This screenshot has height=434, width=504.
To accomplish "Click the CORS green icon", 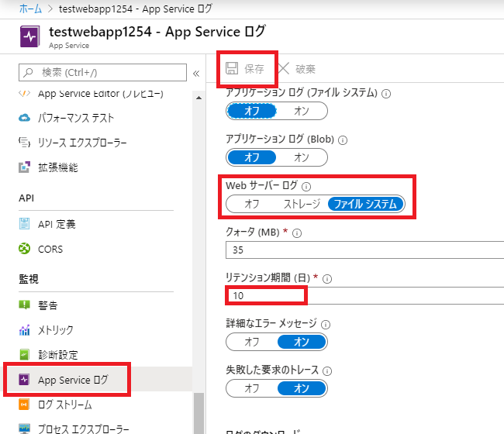I will point(25,249).
